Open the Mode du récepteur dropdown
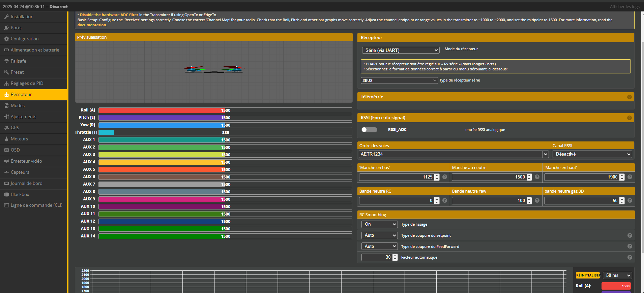644x293 pixels. click(401, 50)
